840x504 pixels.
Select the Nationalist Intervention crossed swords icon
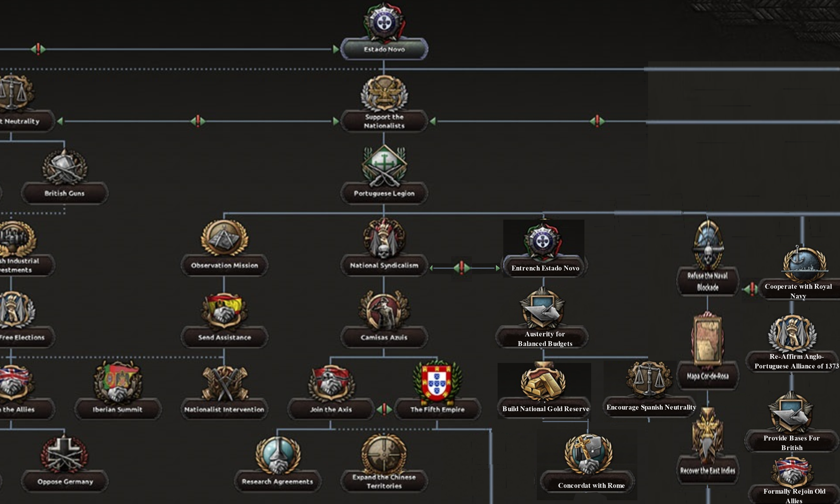tap(224, 383)
